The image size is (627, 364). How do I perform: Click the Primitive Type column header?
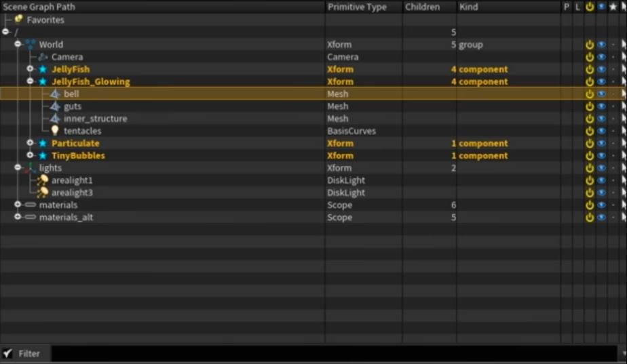(364, 7)
